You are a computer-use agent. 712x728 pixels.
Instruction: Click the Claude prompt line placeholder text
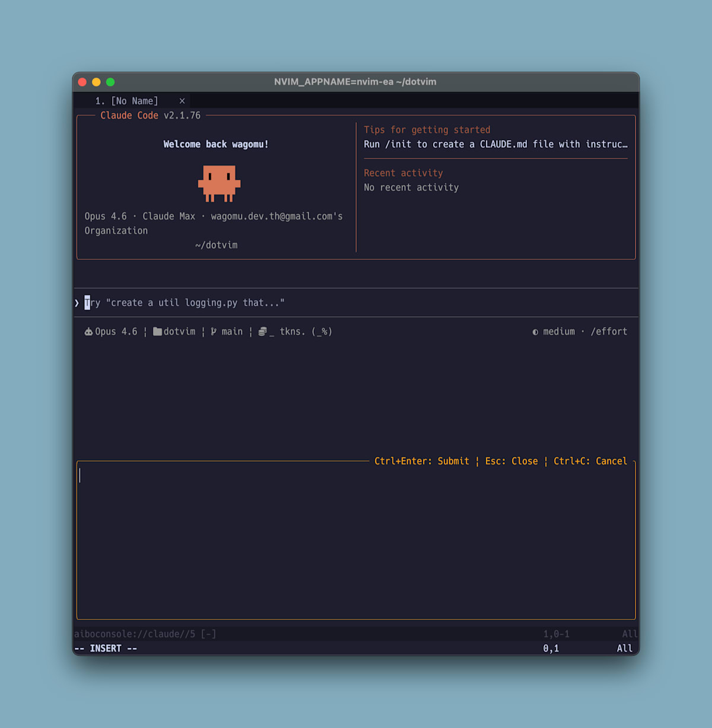pyautogui.click(x=185, y=303)
